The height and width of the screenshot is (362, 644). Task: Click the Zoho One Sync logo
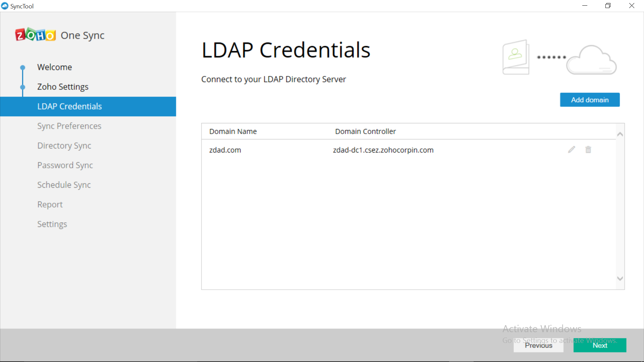click(60, 35)
